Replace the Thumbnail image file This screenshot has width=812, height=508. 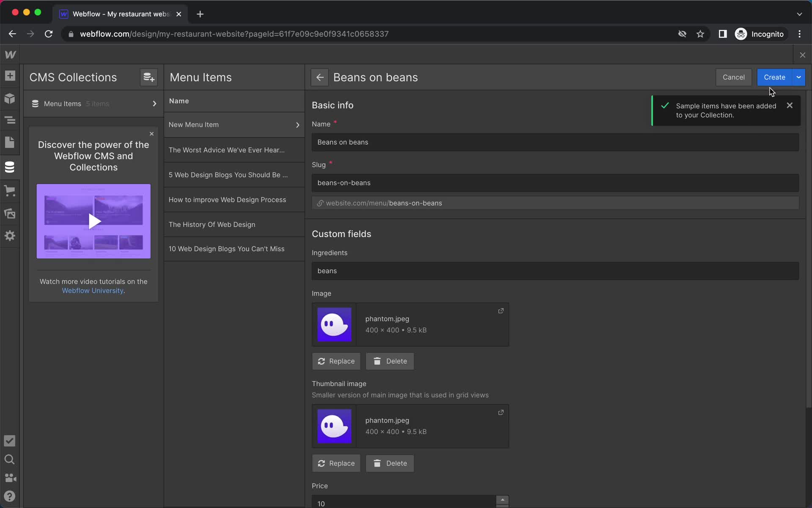(336, 463)
